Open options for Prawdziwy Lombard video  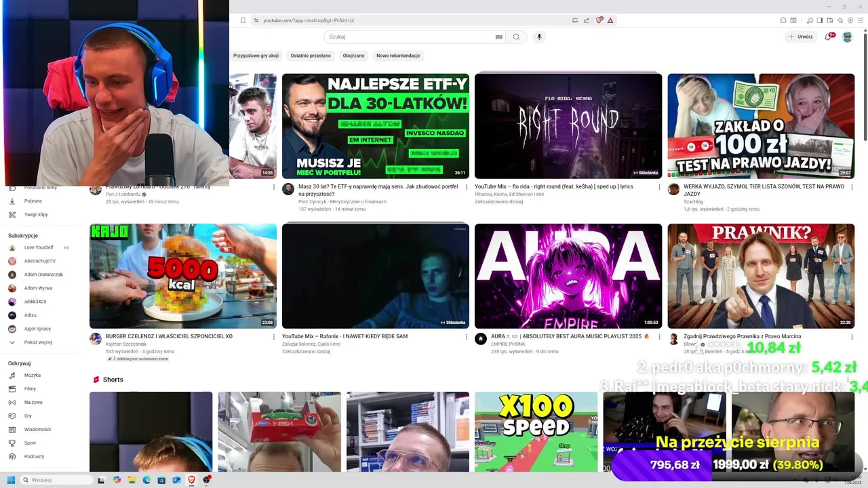pos(274,187)
